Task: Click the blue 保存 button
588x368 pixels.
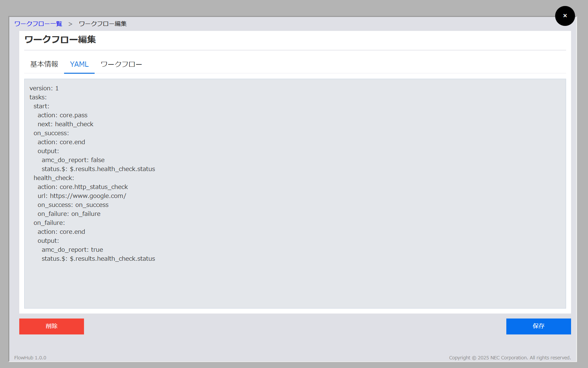Action: coord(538,326)
